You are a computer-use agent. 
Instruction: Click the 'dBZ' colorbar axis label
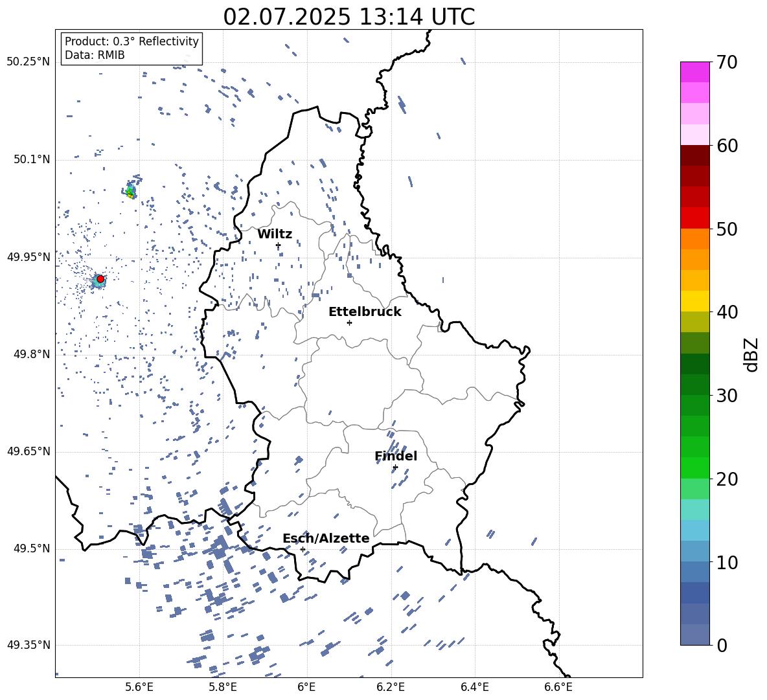coord(751,354)
